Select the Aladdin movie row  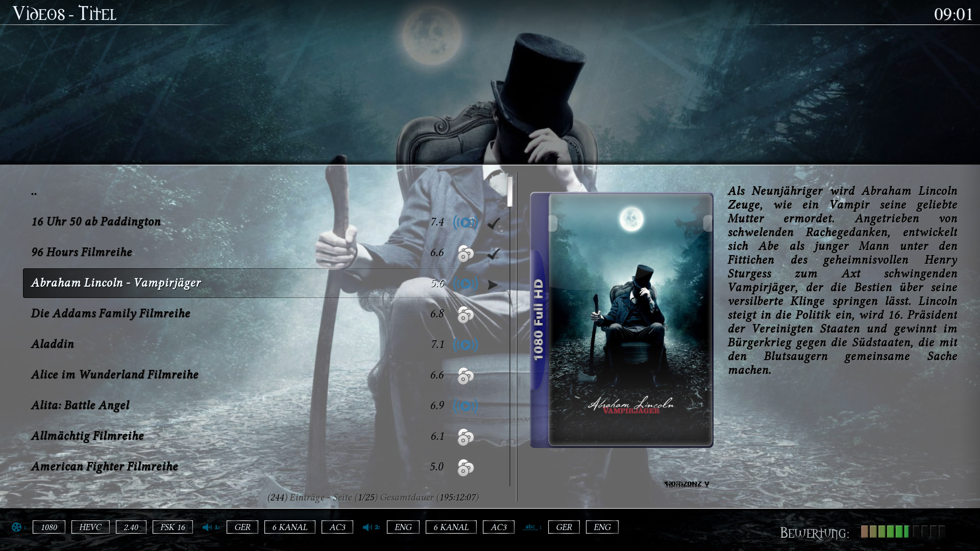coord(266,344)
